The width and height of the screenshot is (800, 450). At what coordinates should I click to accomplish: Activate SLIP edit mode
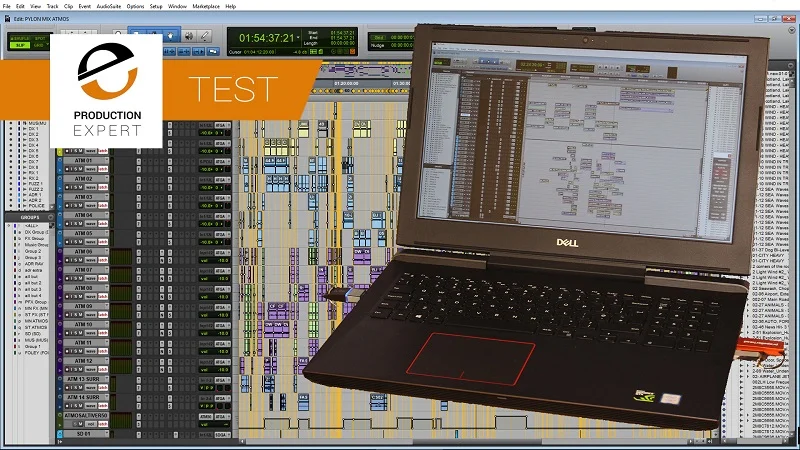(20, 45)
